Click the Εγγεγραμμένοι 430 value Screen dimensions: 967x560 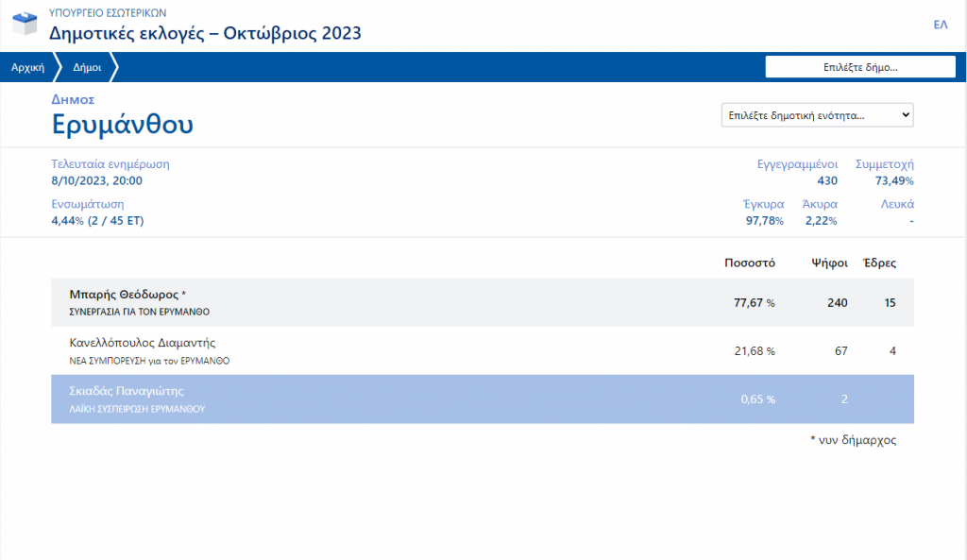(827, 180)
